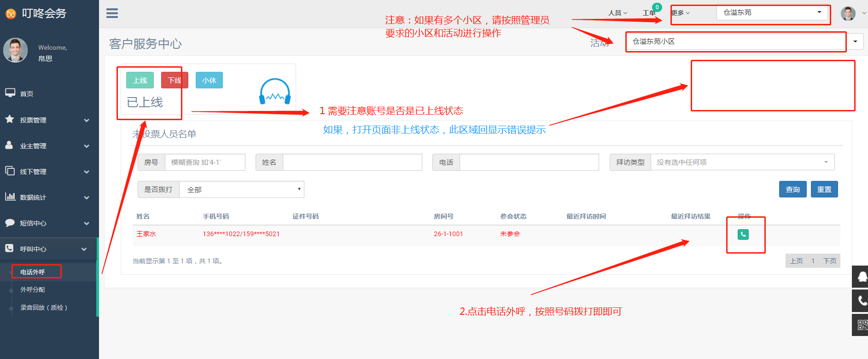
Task: Click the 投票管理 star icon
Action: pyautogui.click(x=10, y=119)
